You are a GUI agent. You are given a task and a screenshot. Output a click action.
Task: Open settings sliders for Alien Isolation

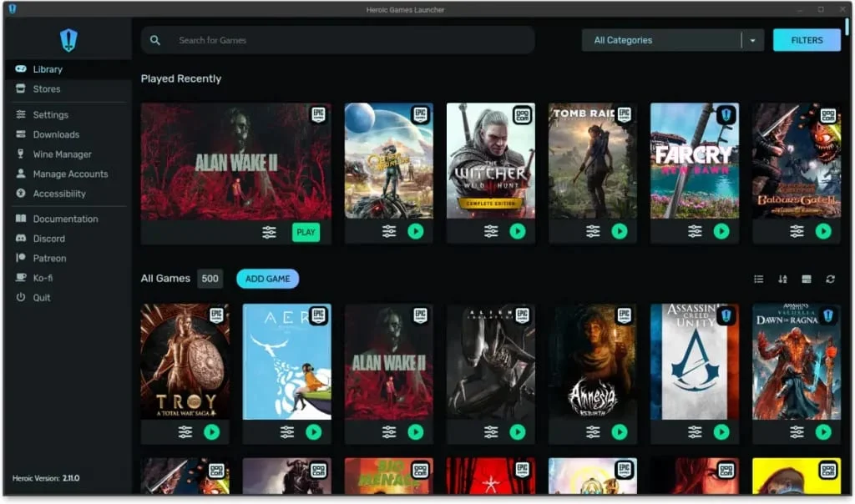coord(491,432)
